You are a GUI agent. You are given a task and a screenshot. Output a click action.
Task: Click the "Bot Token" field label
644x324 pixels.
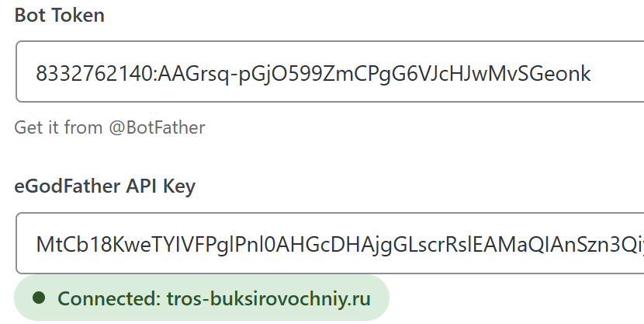click(x=59, y=16)
